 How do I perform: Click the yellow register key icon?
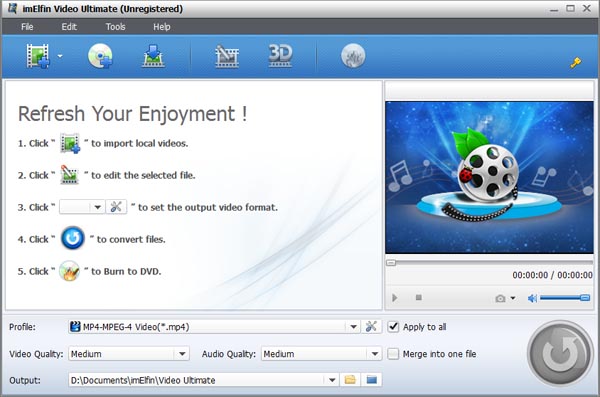(x=576, y=62)
